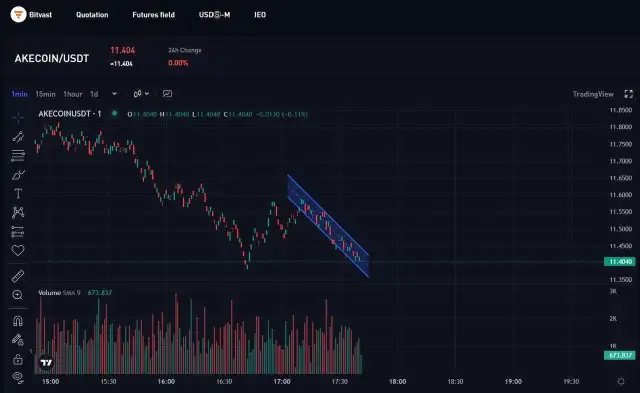Open the candlestick chart type dropdown
This screenshot has width=640, height=393.
[x=141, y=94]
